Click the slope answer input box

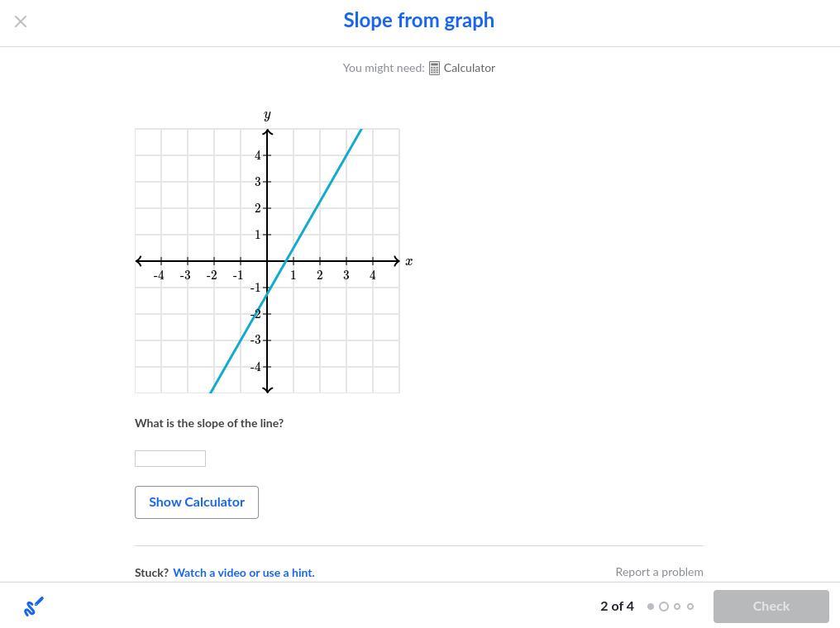[x=170, y=459]
